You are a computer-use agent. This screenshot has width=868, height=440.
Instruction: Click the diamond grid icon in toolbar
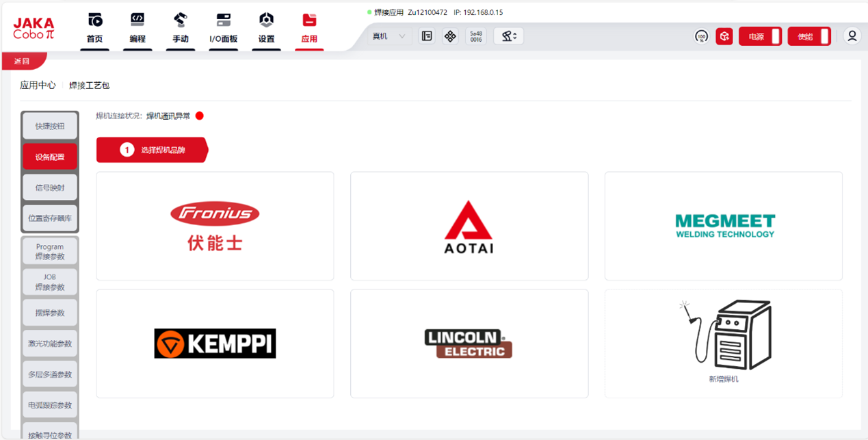point(450,36)
